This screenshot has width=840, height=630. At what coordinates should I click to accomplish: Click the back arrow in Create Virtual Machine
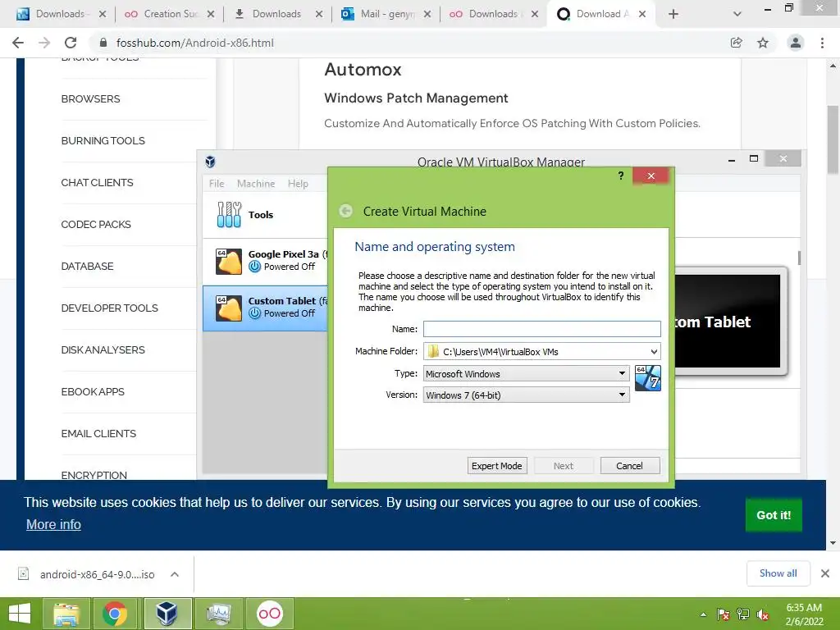point(346,211)
